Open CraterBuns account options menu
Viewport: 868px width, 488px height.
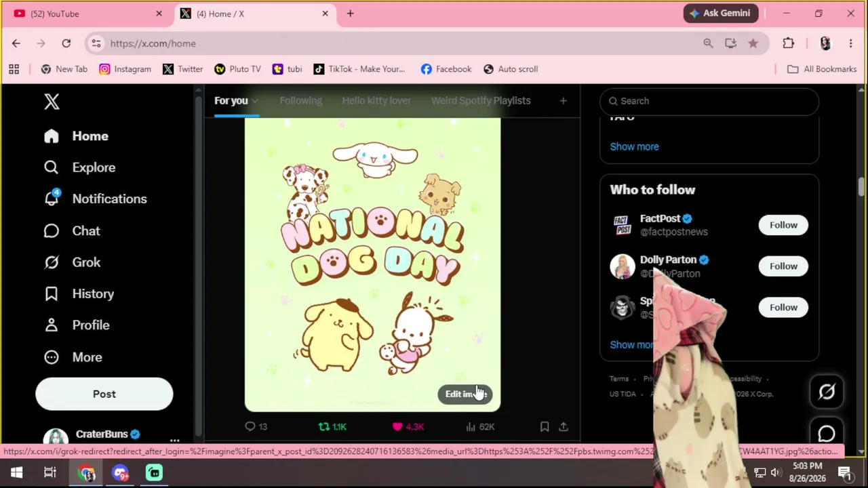click(174, 440)
